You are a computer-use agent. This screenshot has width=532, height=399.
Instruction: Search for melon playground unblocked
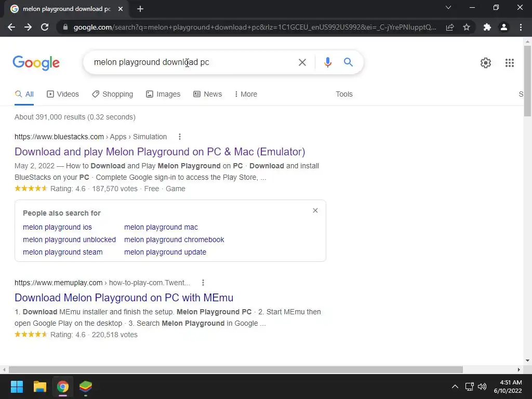(69, 240)
